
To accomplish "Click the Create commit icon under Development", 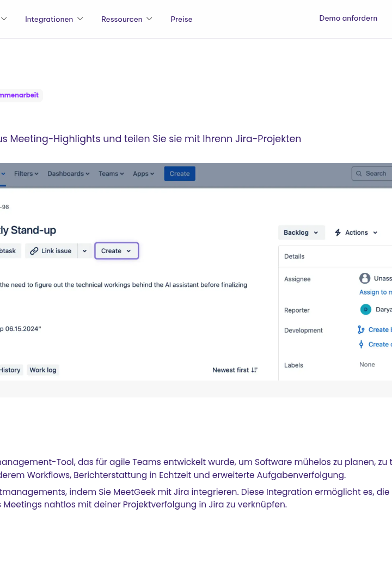I will [x=361, y=344].
